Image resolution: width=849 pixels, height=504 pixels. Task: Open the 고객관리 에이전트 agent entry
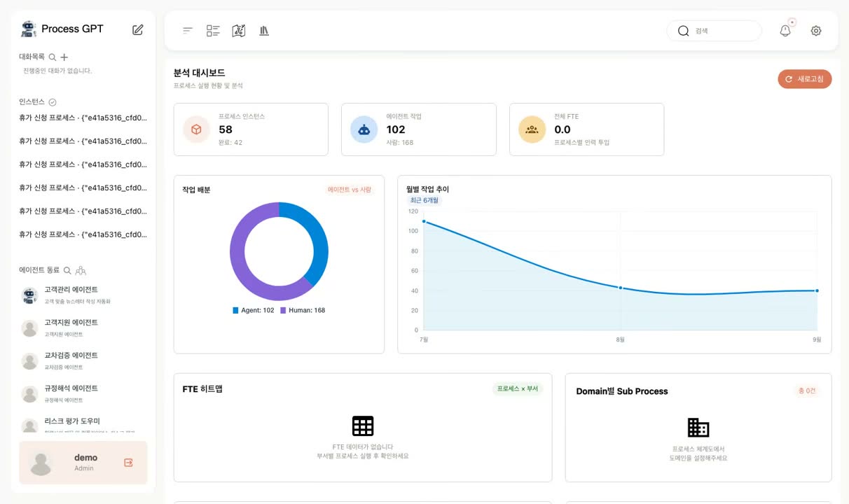click(83, 295)
